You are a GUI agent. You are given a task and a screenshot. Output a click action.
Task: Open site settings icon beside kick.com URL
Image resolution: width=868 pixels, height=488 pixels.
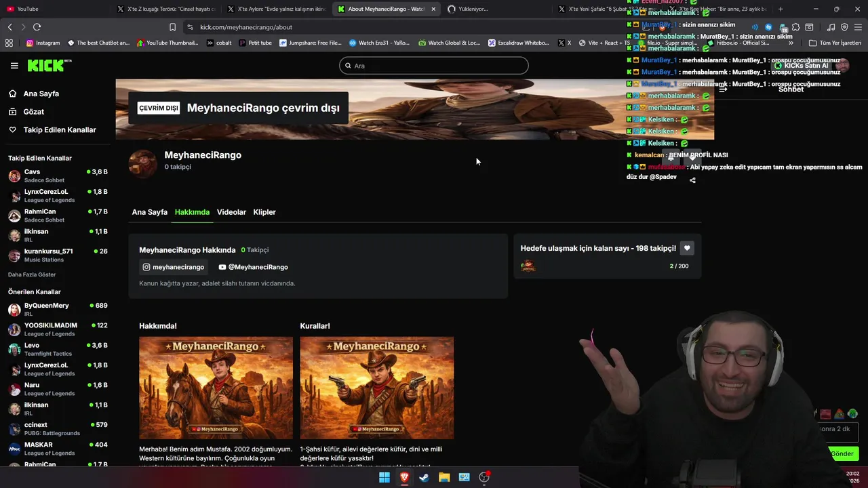point(190,27)
